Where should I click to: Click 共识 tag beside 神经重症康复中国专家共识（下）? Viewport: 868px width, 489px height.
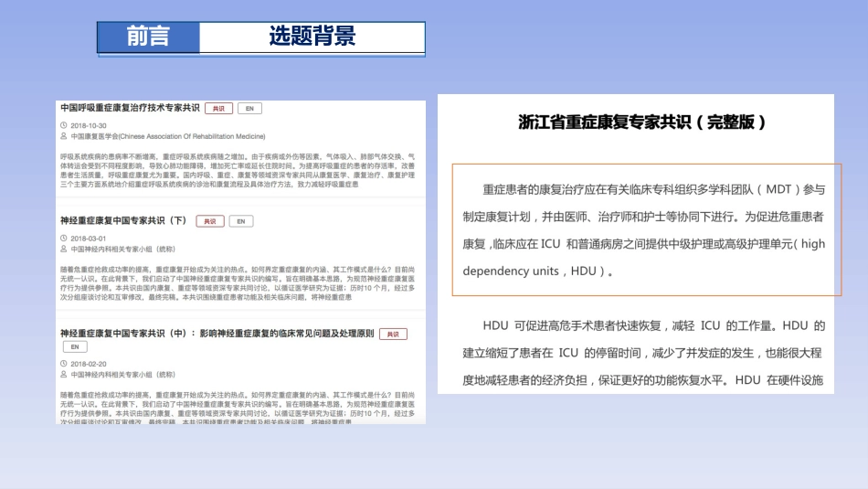[x=210, y=221]
